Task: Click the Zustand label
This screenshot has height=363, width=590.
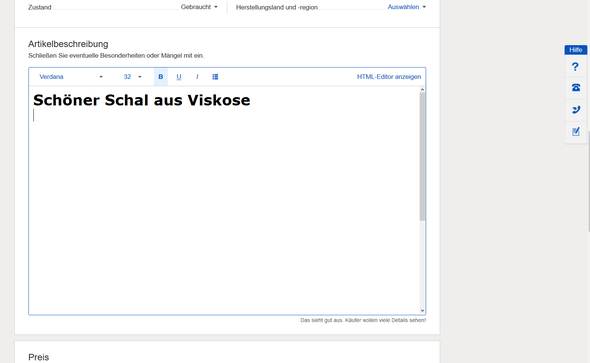Action: pyautogui.click(x=40, y=7)
